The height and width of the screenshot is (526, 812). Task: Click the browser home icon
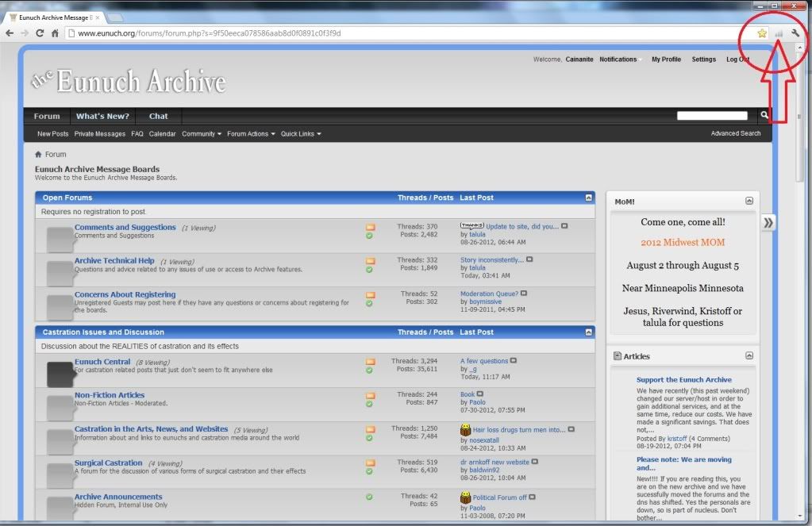tap(55, 33)
